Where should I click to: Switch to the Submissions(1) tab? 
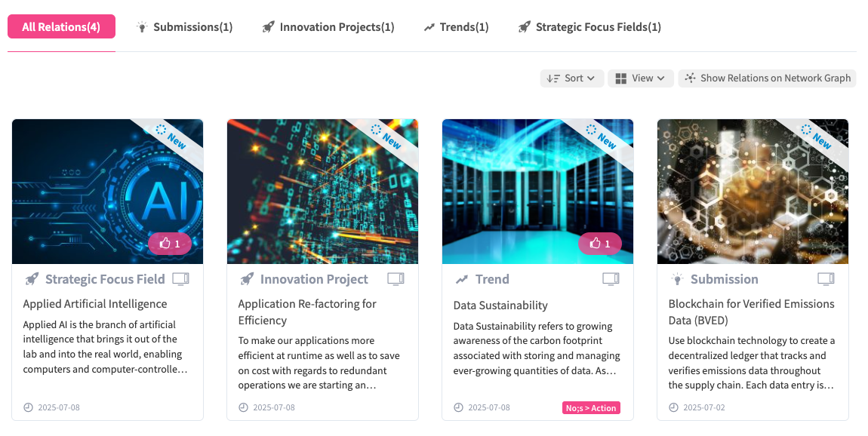(x=184, y=27)
